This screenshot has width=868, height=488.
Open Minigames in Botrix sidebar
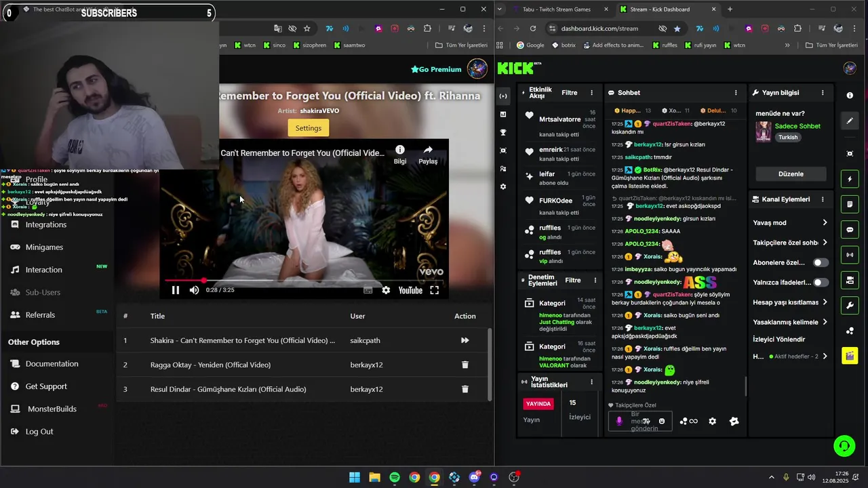coord(44,247)
